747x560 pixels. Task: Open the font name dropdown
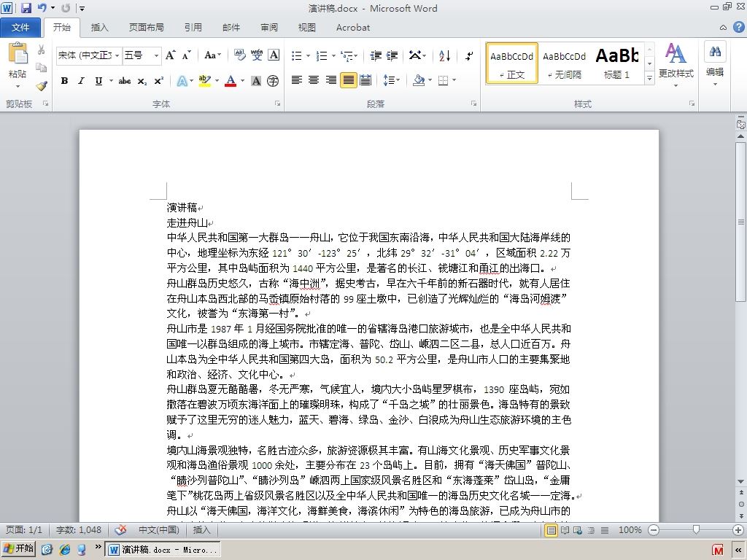pos(117,55)
